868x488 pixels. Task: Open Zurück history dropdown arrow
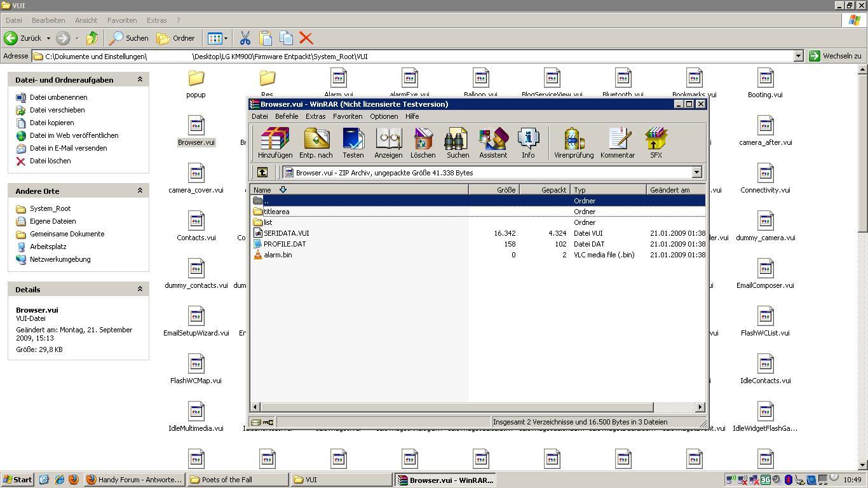(x=48, y=38)
